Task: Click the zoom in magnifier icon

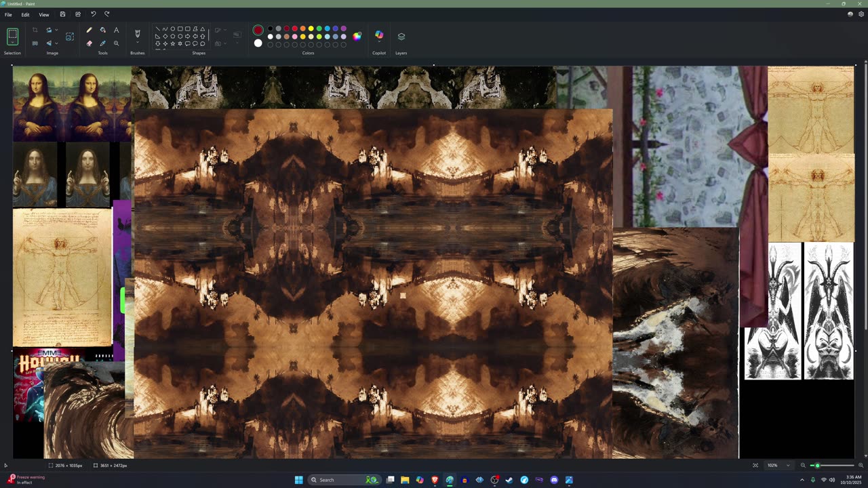Action: (x=861, y=466)
